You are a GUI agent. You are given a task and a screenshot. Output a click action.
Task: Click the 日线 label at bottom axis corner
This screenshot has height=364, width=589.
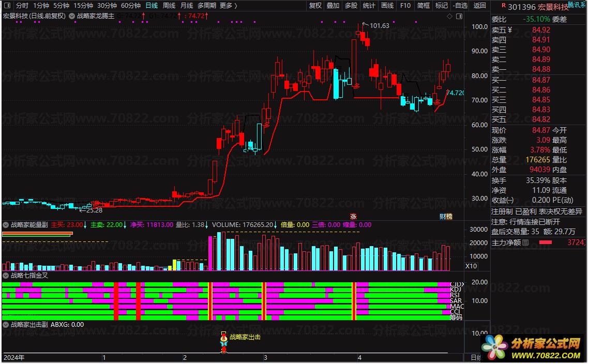click(x=476, y=358)
